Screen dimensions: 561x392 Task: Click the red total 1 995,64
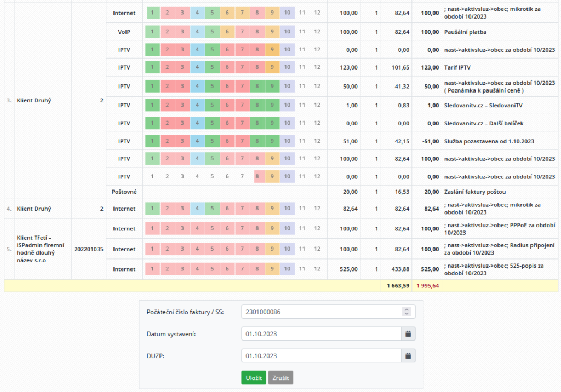tap(428, 285)
